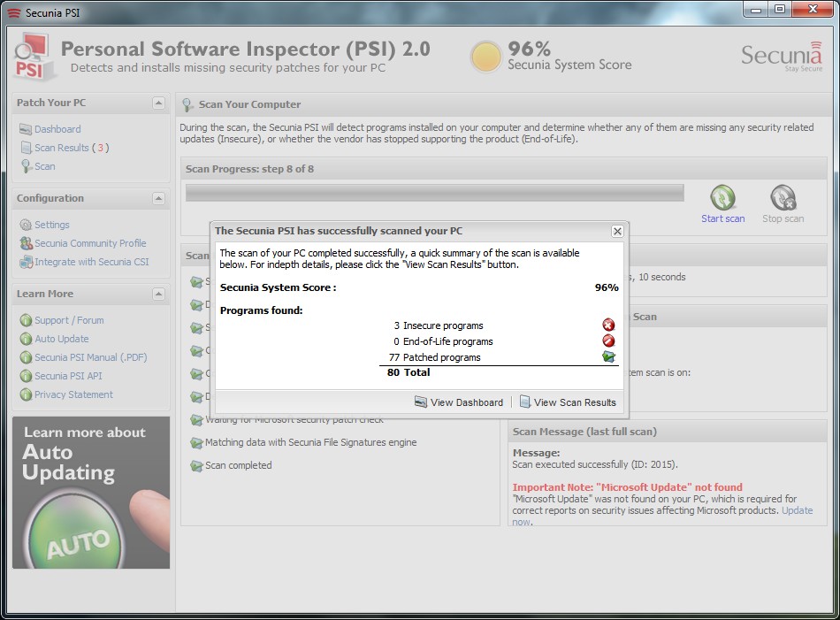Open the Privacy Statement link
840x620 pixels.
click(x=74, y=395)
